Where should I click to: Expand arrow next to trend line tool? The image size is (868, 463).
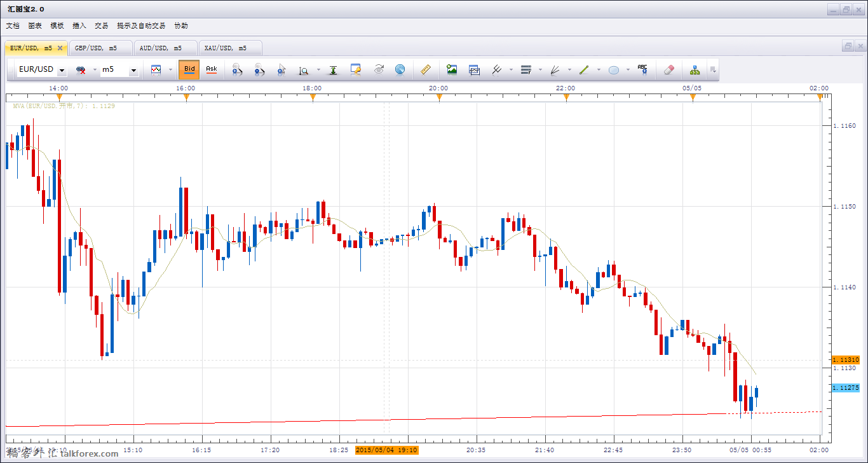point(599,70)
